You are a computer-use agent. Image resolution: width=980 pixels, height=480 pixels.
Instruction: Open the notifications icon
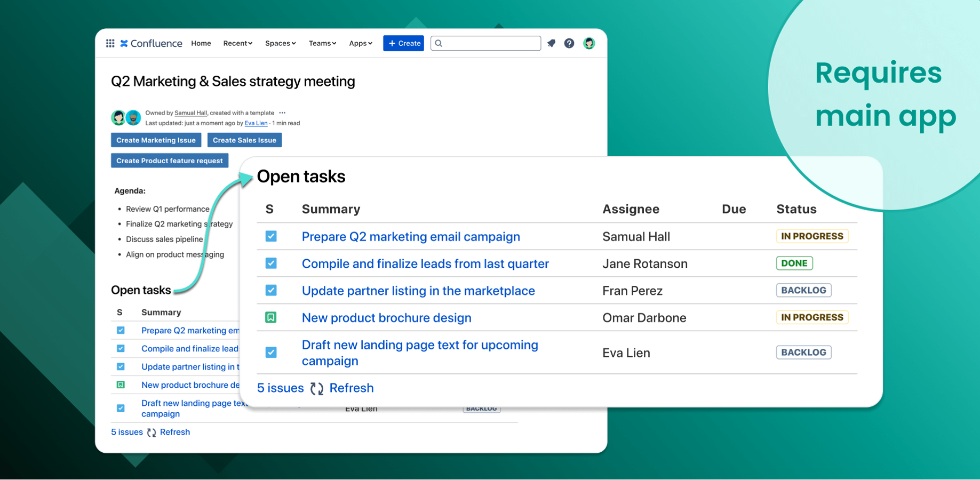point(551,43)
